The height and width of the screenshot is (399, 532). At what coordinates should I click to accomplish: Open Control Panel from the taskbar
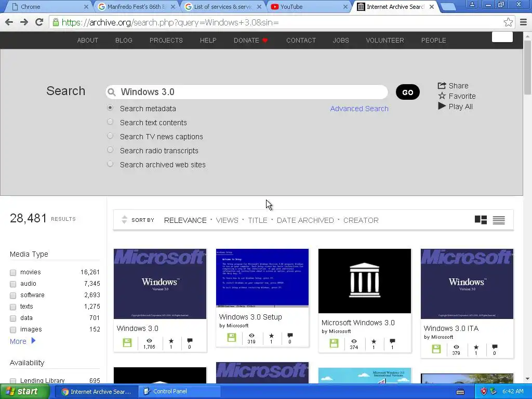click(179, 391)
